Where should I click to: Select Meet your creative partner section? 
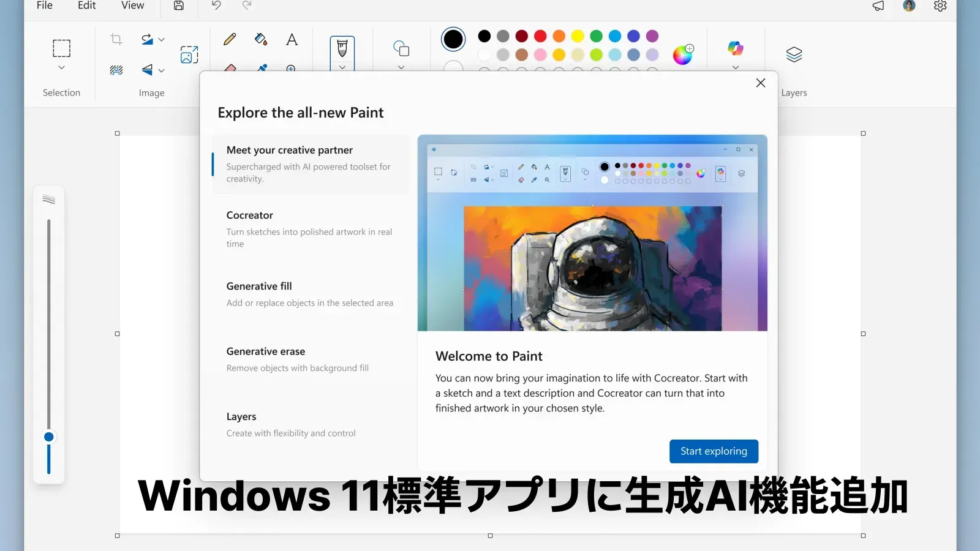310,164
